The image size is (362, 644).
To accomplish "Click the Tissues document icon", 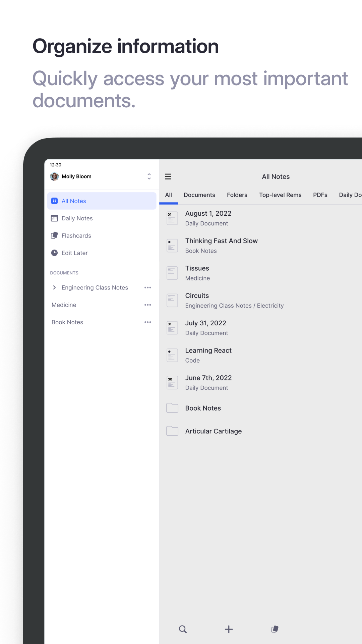I will tap(172, 273).
